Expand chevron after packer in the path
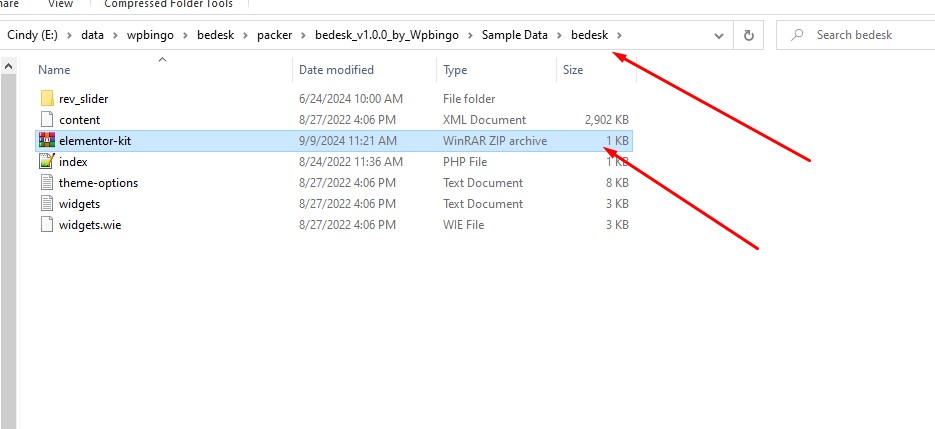 pyautogui.click(x=304, y=35)
